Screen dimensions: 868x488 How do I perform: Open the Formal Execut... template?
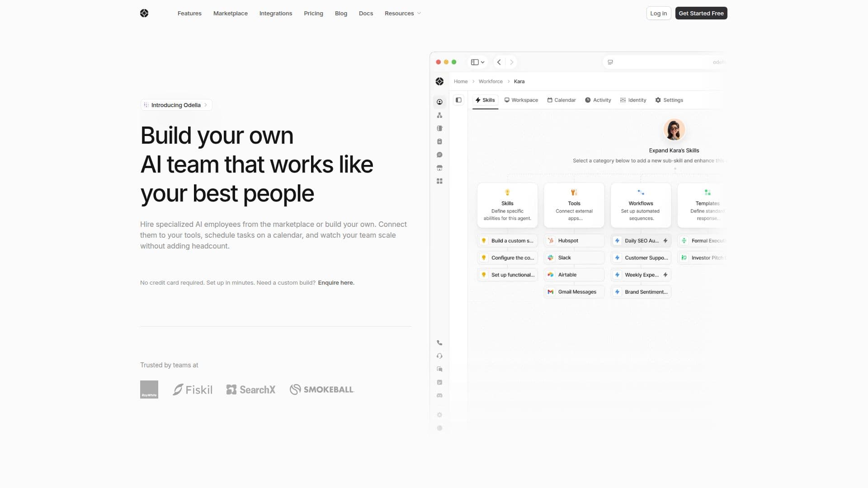tap(702, 241)
